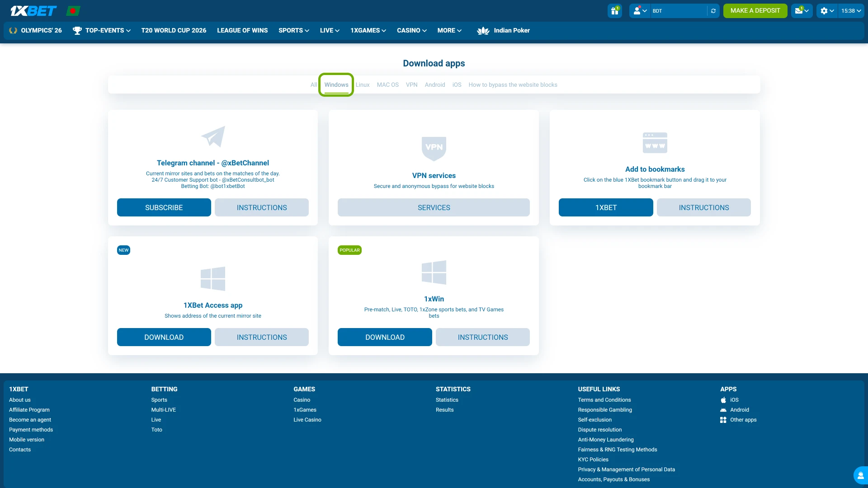The height and width of the screenshot is (488, 868).
Task: Open the settings gear icon
Action: [x=825, y=10]
